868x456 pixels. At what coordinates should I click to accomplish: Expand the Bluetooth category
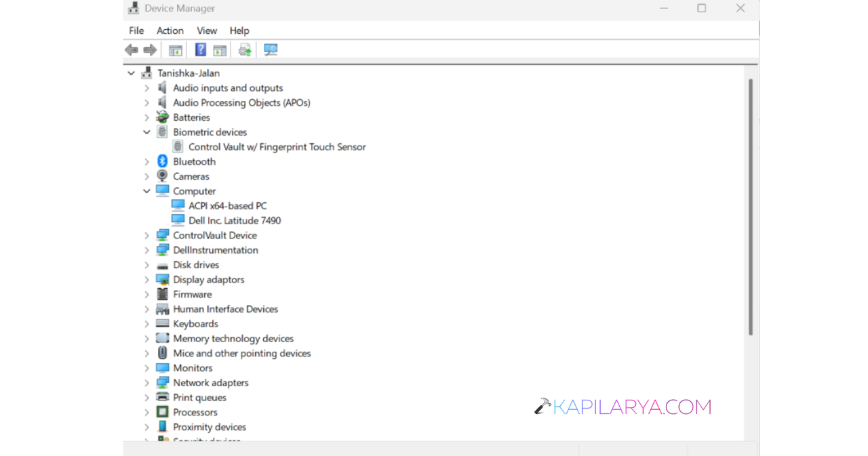point(146,162)
